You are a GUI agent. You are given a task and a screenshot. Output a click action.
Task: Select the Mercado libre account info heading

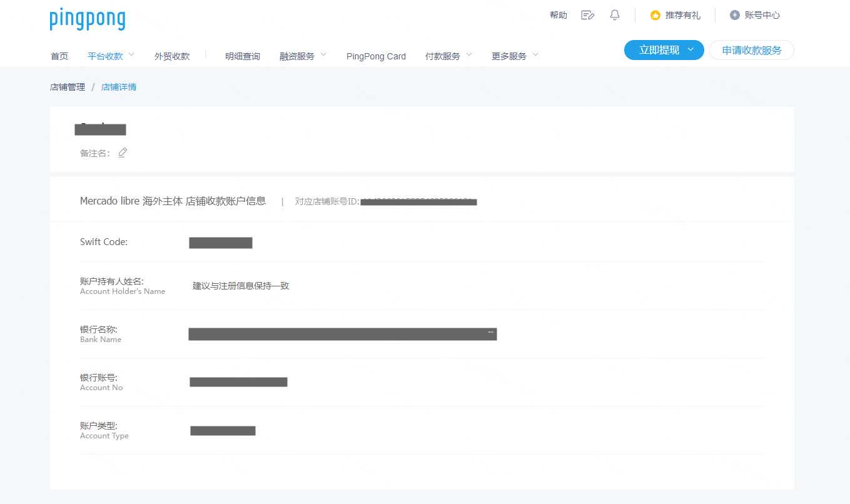click(173, 201)
